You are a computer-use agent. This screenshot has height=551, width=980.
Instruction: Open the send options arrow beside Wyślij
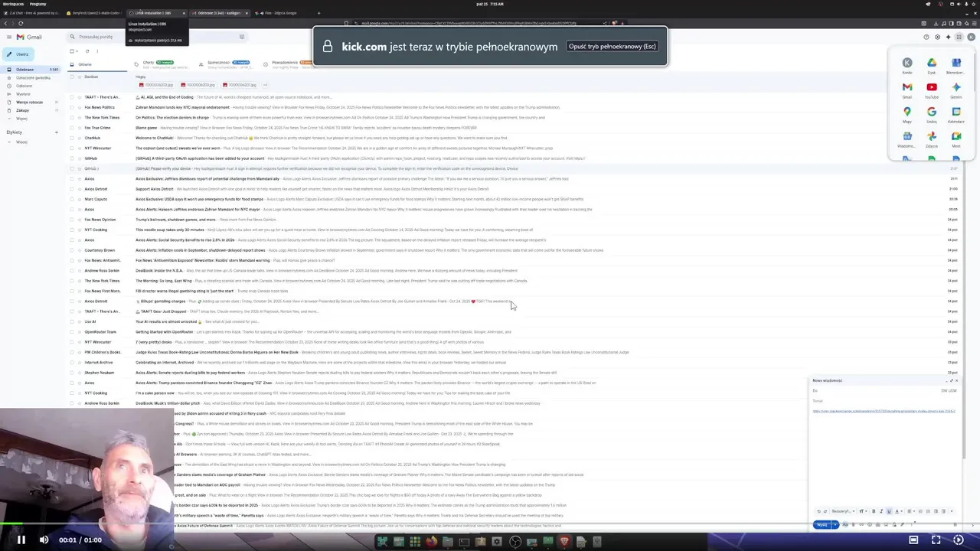pos(835,525)
